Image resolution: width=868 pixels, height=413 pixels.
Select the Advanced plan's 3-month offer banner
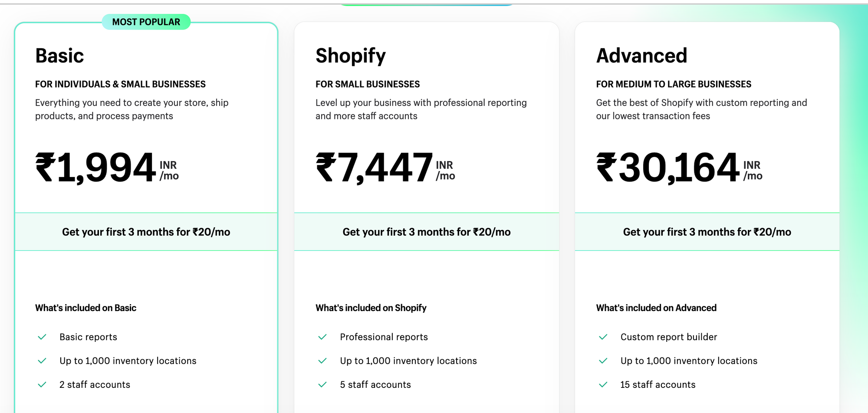[x=707, y=232]
